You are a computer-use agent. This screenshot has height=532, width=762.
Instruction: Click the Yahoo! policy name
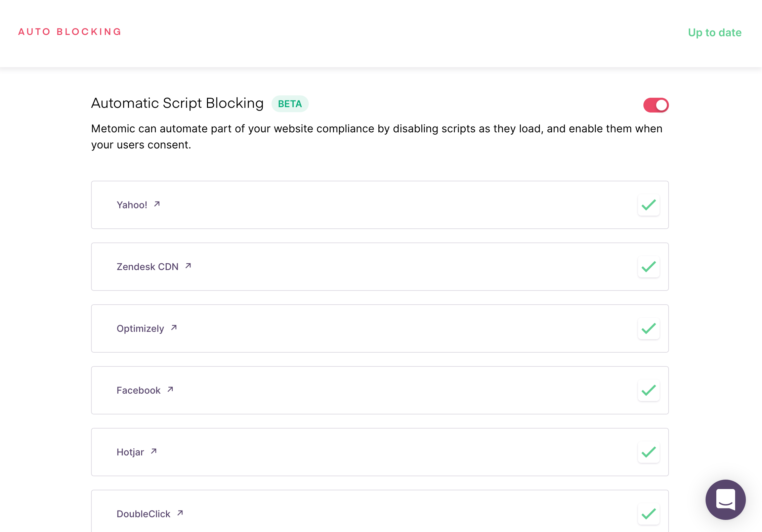(132, 205)
